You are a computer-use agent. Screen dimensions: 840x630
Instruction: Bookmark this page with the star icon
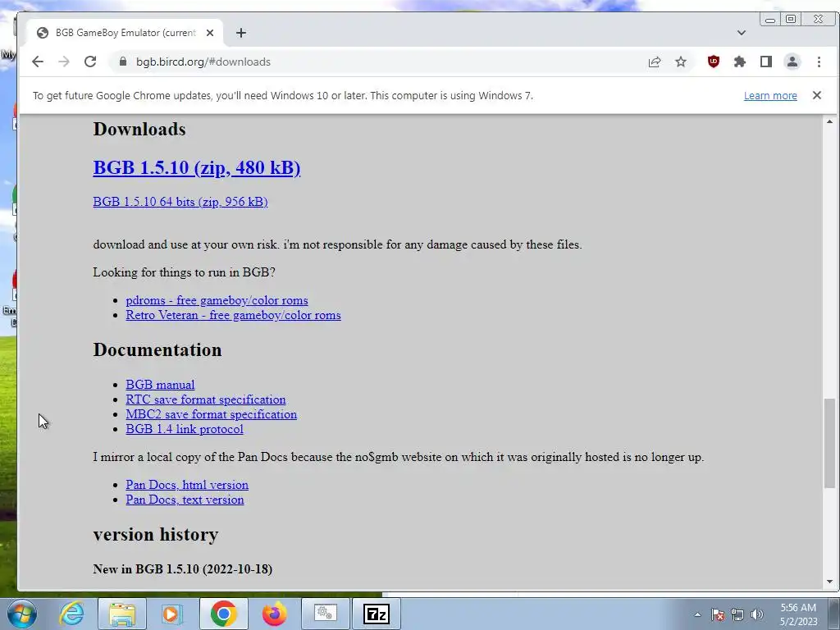coord(680,62)
